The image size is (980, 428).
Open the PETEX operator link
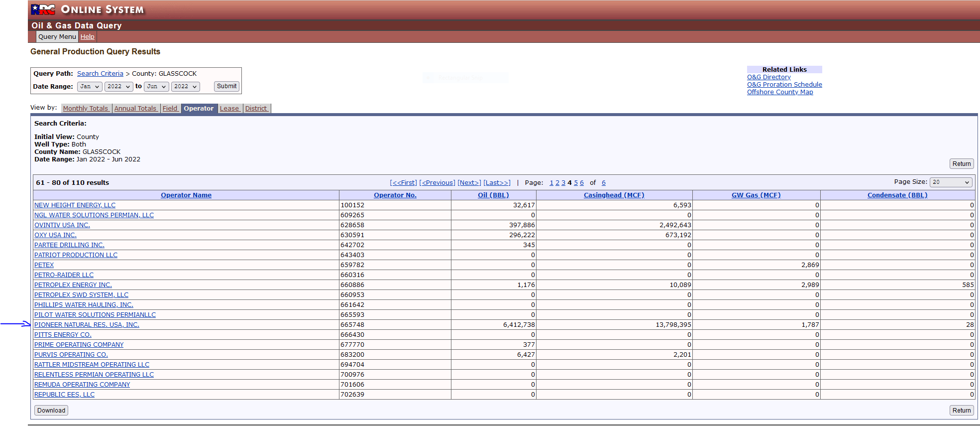(44, 265)
